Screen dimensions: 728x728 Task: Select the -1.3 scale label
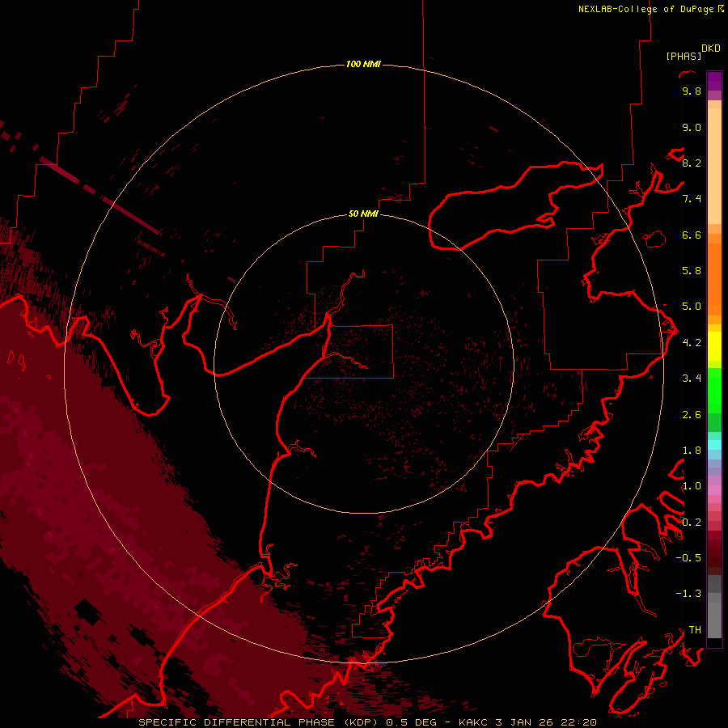pos(688,594)
